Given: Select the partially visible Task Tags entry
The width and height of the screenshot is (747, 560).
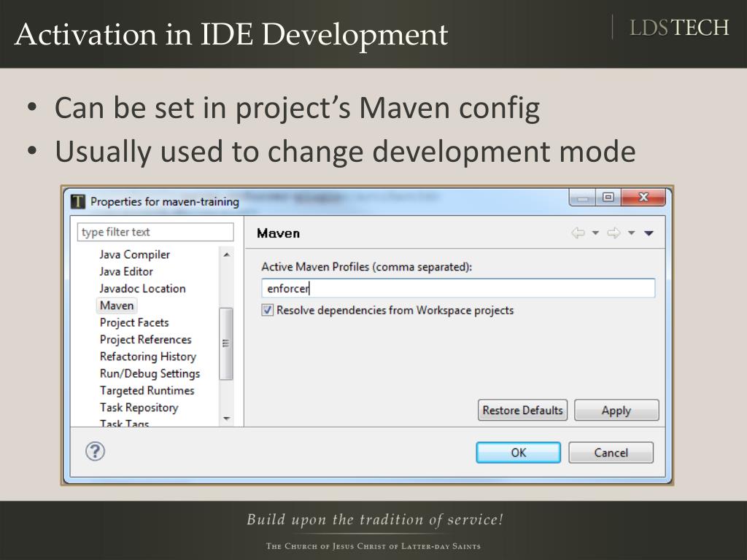Looking at the screenshot, I should (x=124, y=422).
